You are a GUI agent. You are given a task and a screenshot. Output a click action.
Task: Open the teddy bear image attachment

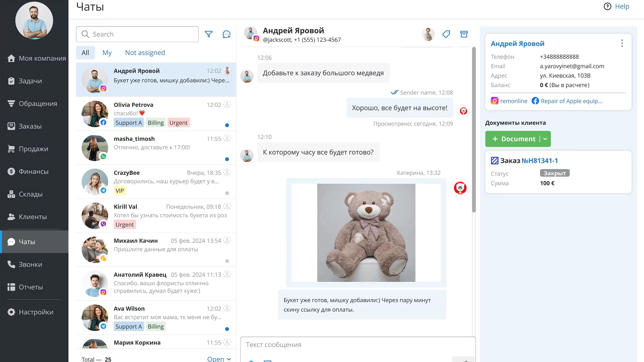pos(366,233)
